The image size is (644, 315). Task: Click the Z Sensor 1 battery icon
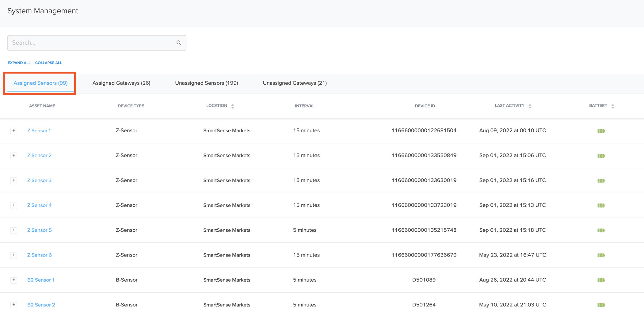601,131
